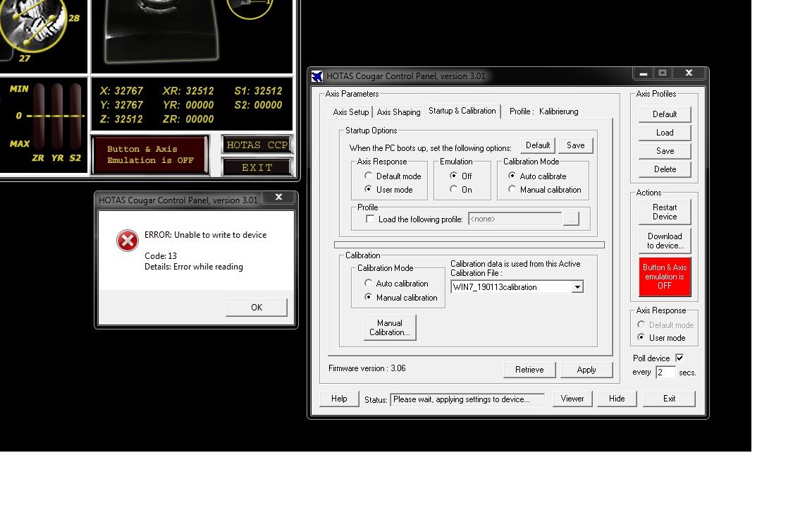The height and width of the screenshot is (508, 812).
Task: Click the ZR axis slider in viewer
Action: [x=38, y=116]
